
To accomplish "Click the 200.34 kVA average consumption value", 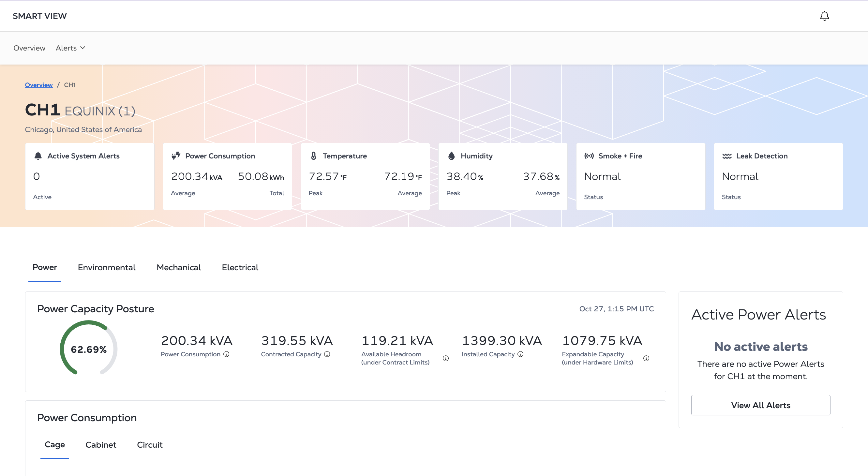I will pos(197,176).
